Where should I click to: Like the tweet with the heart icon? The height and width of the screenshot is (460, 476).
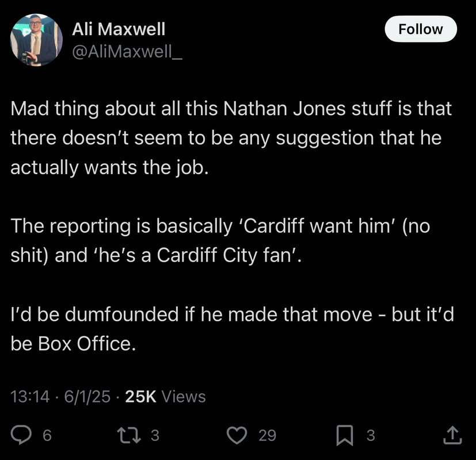click(x=237, y=435)
